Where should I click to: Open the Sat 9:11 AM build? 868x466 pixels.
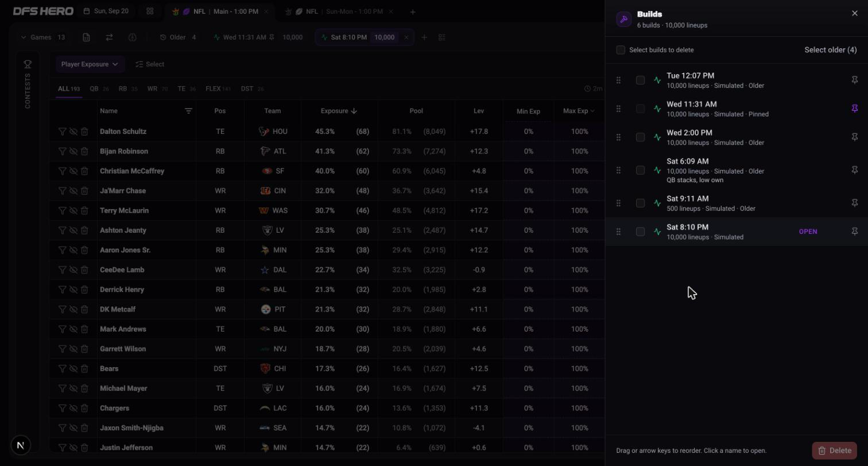[687, 199]
